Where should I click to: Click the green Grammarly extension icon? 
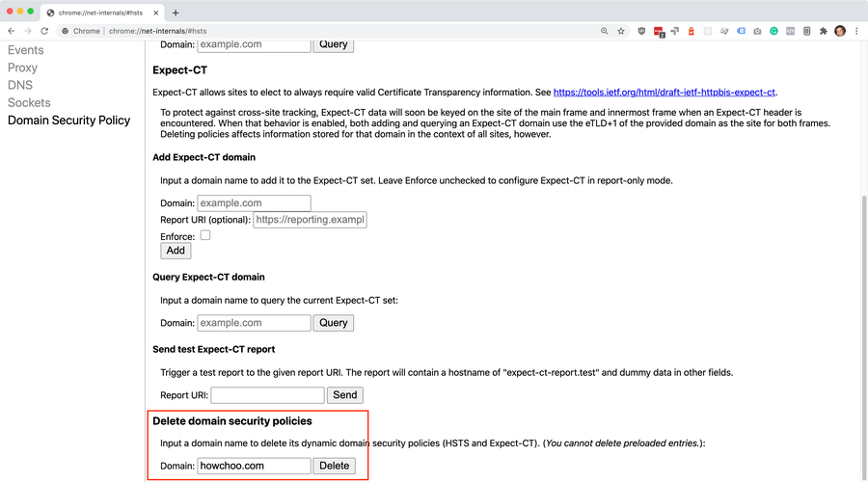[773, 31]
